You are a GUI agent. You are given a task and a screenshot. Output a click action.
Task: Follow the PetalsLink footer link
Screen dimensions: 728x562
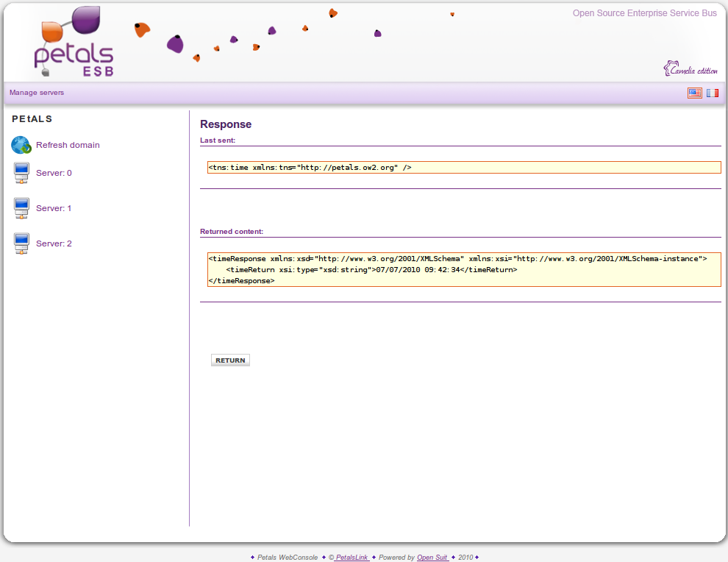click(x=352, y=558)
